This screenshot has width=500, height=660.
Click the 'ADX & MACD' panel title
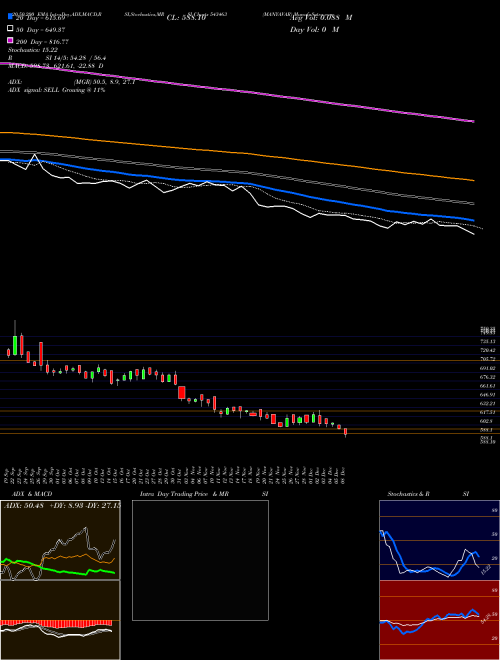(x=32, y=494)
